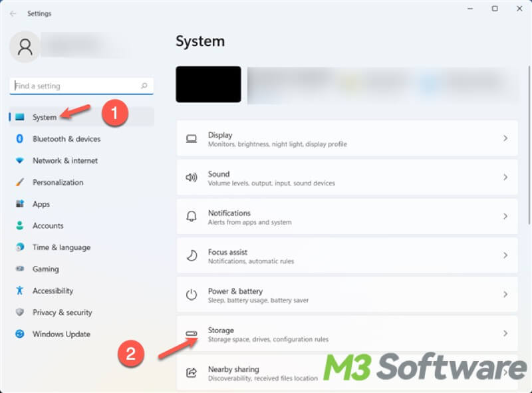Image resolution: width=532 pixels, height=393 pixels.
Task: Select Apps in the sidebar
Action: tap(81, 204)
